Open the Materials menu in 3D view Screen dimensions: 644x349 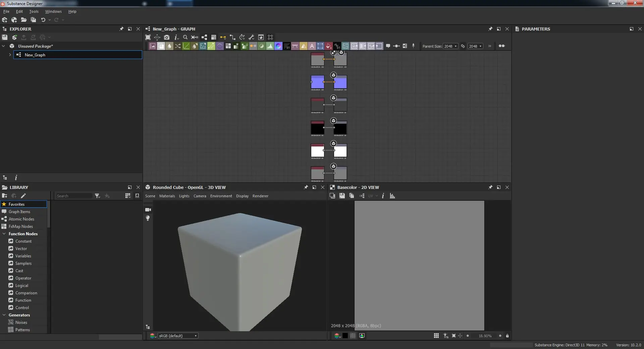[x=167, y=196]
